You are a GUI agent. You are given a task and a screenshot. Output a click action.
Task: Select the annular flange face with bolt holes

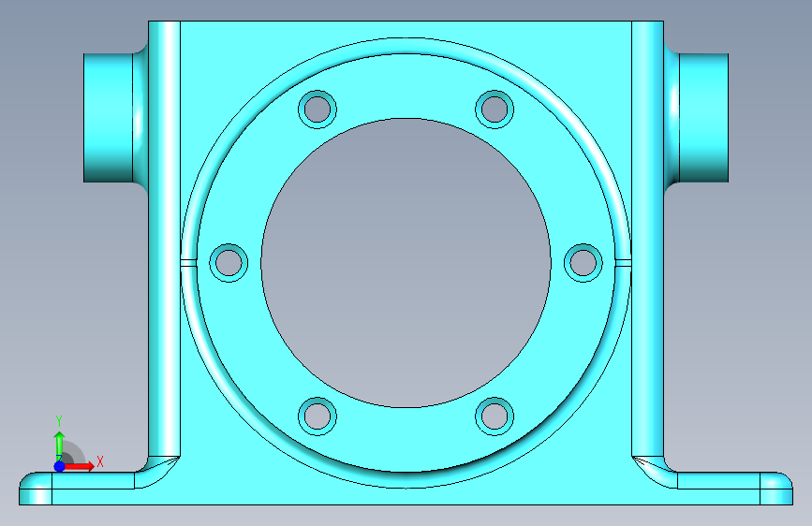406,86
